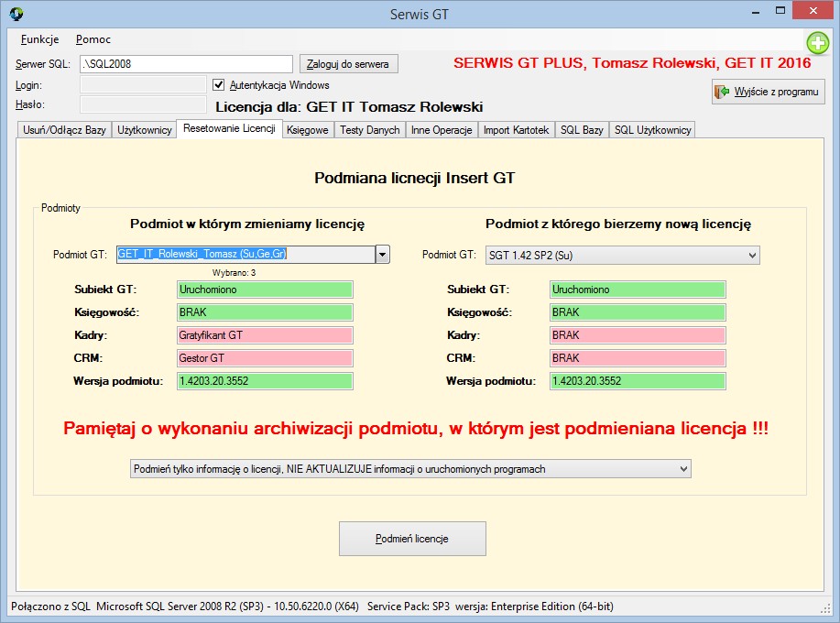Click the Gestor GT field

tap(265, 358)
